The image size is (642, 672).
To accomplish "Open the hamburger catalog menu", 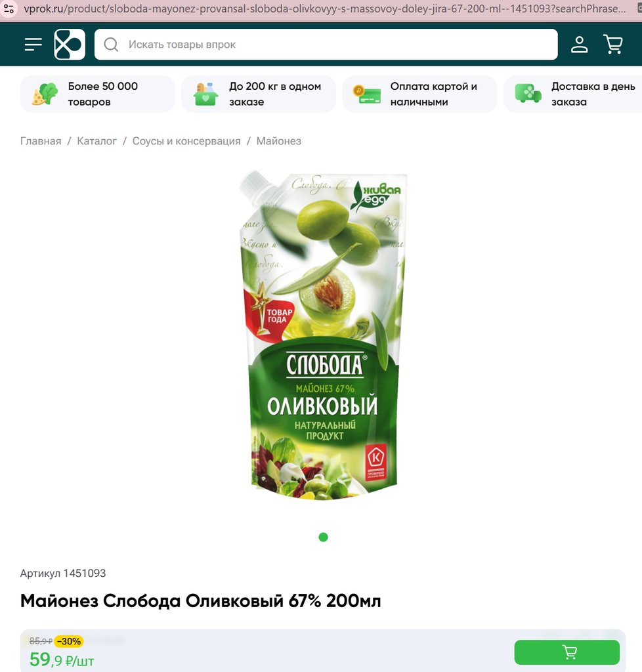I will 33,44.
